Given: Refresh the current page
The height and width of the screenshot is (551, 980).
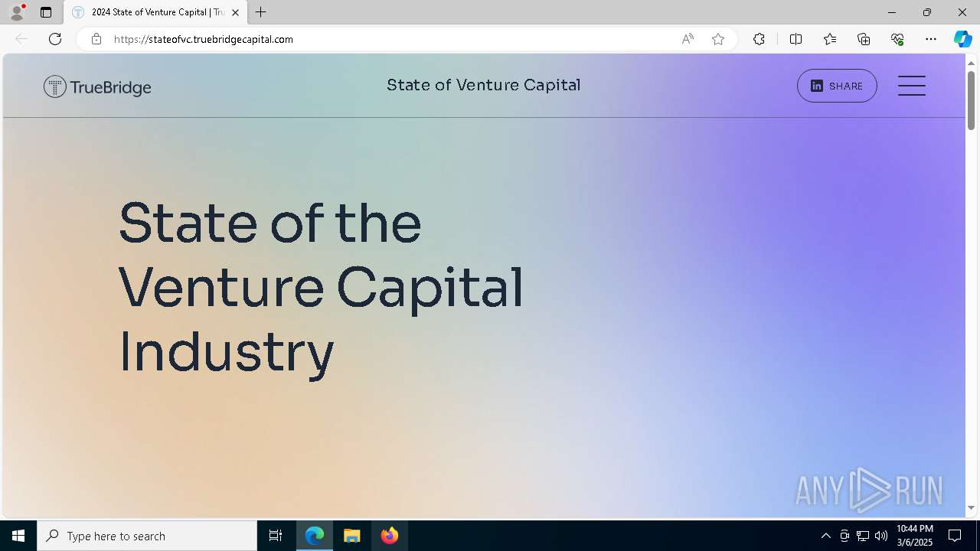Looking at the screenshot, I should click(x=55, y=39).
